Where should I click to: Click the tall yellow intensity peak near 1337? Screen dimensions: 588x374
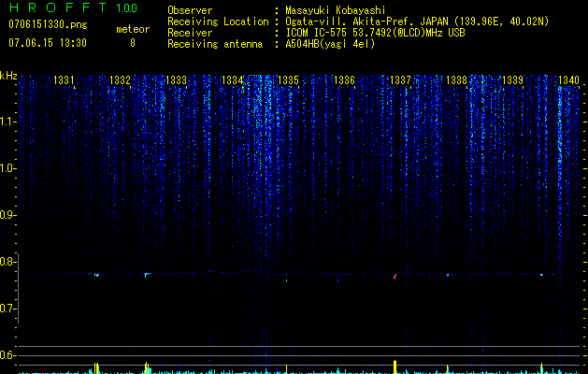pyautogui.click(x=394, y=367)
